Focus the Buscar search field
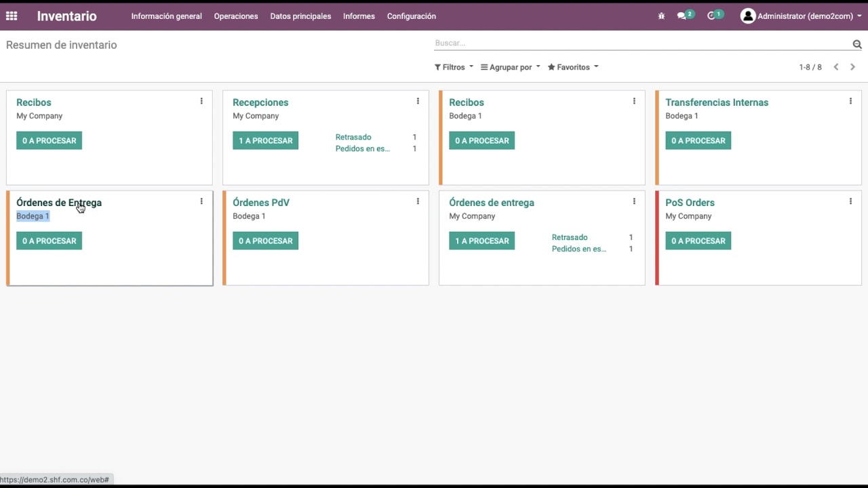Viewport: 868px width, 488px height. (642, 43)
